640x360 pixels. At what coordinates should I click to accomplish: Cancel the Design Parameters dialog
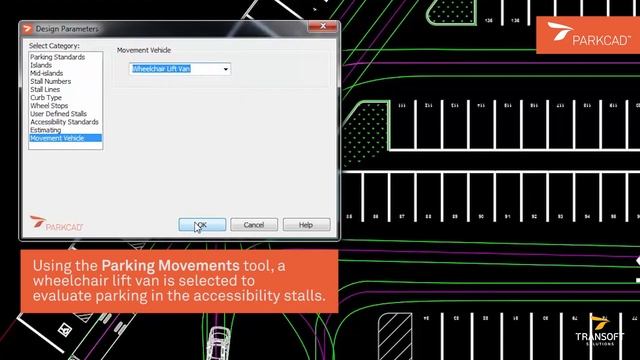254,225
